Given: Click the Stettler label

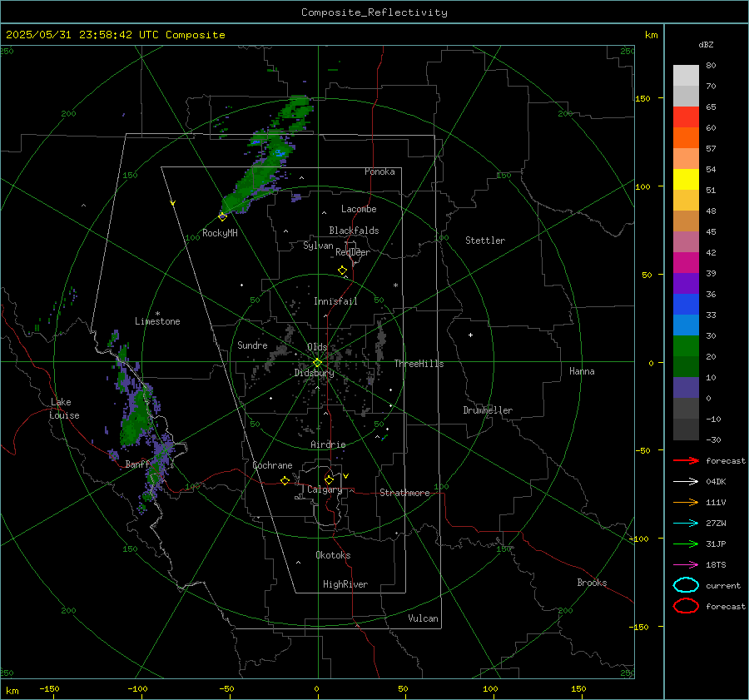Looking at the screenshot, I should 485,241.
